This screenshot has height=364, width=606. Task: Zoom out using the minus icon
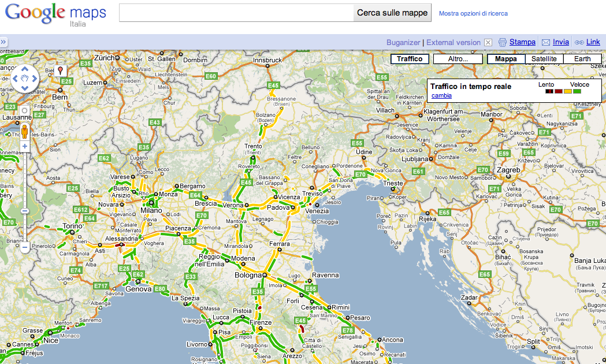pyautogui.click(x=24, y=247)
